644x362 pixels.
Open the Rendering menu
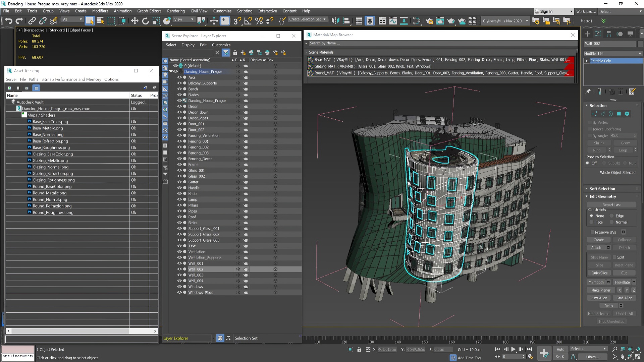pos(176,11)
